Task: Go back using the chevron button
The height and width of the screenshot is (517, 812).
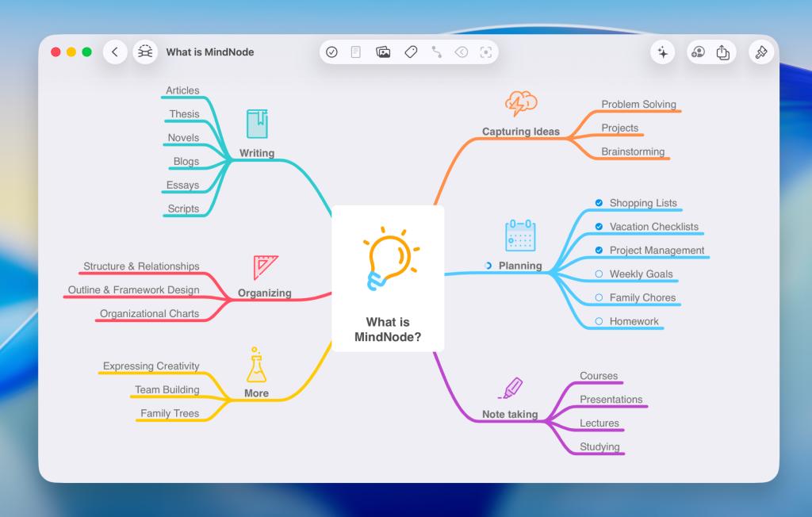Action: pyautogui.click(x=115, y=52)
